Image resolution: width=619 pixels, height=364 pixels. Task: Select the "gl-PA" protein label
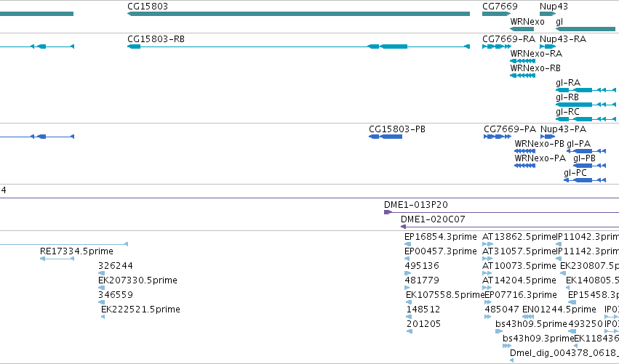pyautogui.click(x=578, y=144)
